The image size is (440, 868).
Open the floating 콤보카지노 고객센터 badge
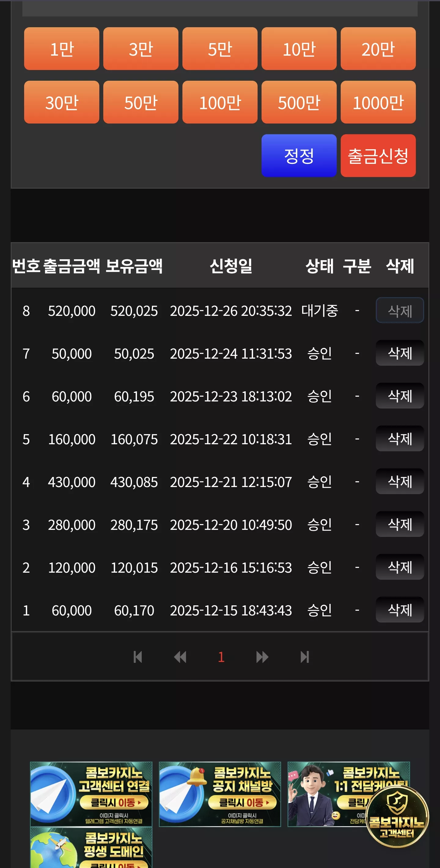(397, 816)
